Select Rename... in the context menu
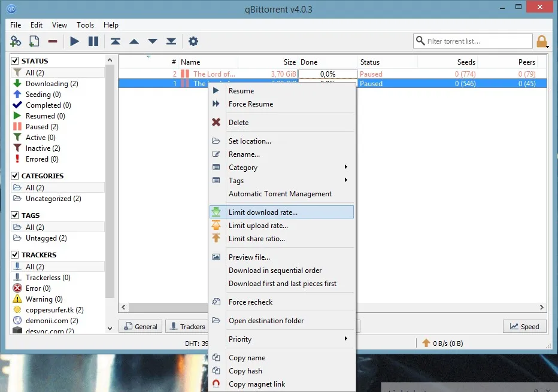This screenshot has height=392, width=558. point(282,154)
